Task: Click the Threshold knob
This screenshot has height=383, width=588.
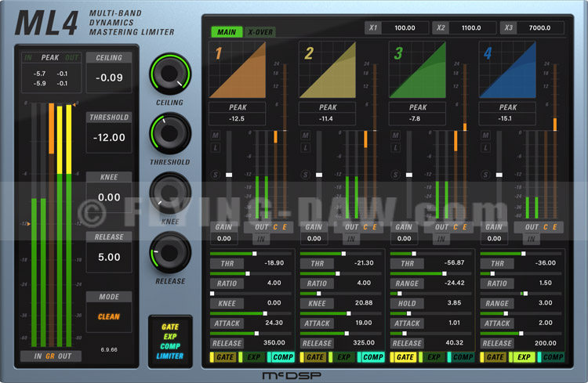Action: [x=170, y=133]
